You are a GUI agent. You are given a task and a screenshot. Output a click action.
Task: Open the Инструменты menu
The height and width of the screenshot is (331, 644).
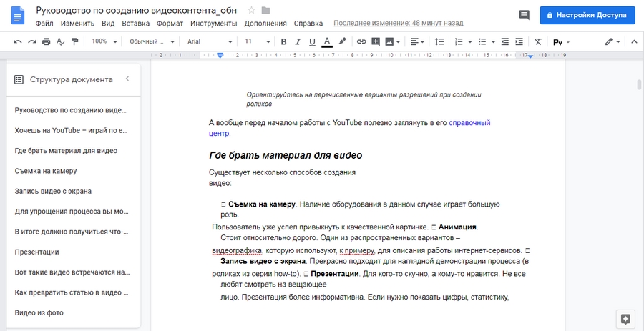pos(213,23)
